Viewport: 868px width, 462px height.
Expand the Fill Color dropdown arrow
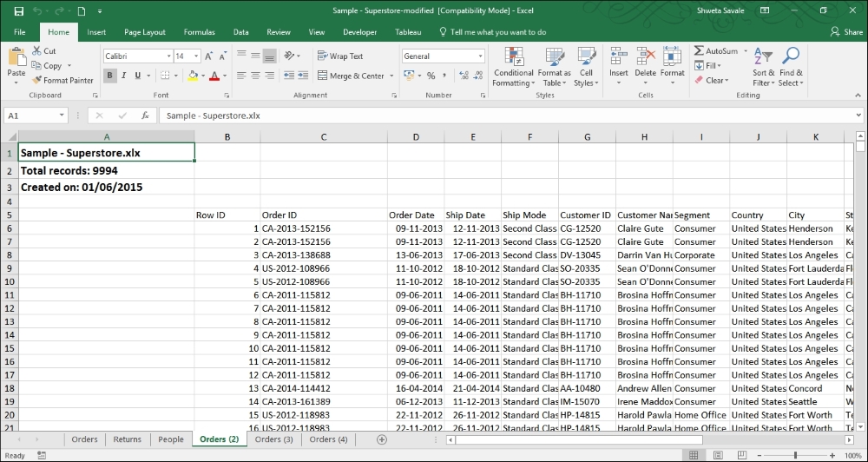[203, 76]
